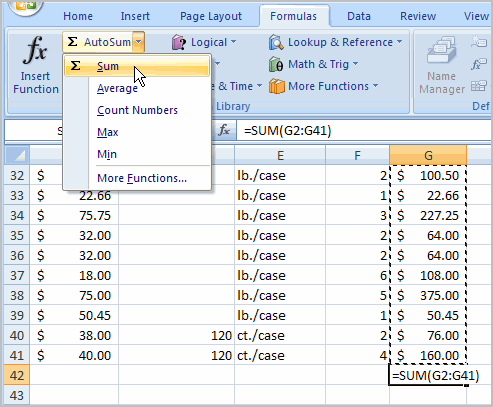493x407 pixels.
Task: Click quantity 6 in row 37
Action: [357, 275]
